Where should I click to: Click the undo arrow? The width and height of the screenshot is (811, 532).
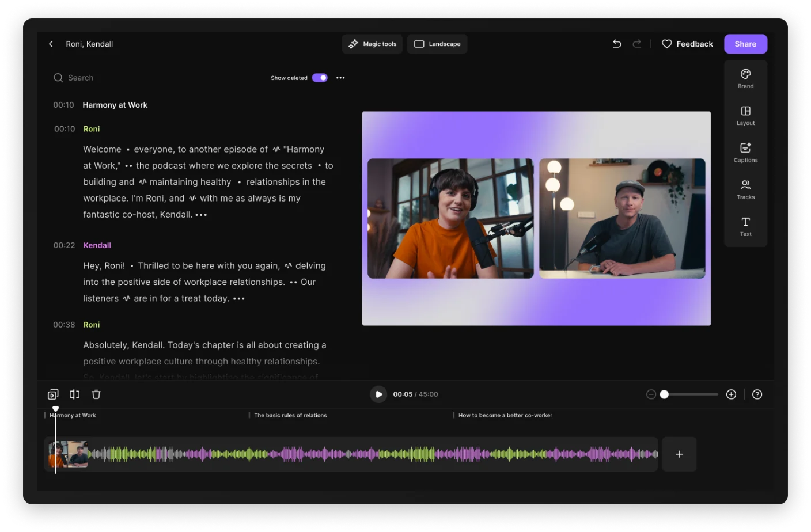(x=617, y=44)
